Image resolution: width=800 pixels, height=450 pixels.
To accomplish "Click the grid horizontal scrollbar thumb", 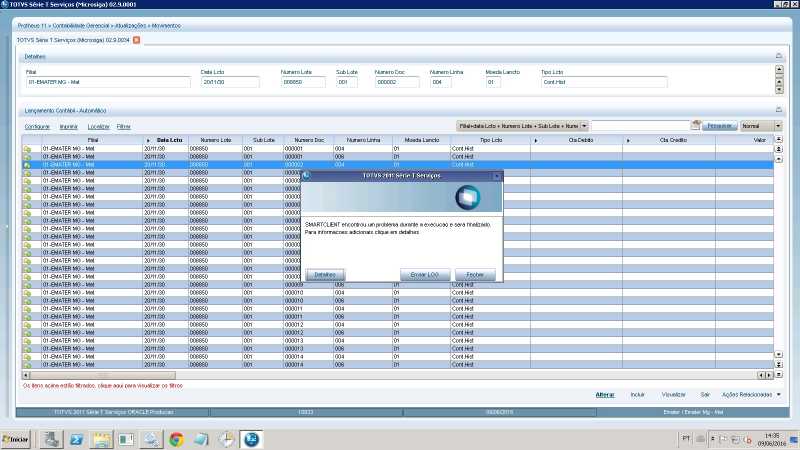I will click(103, 375).
